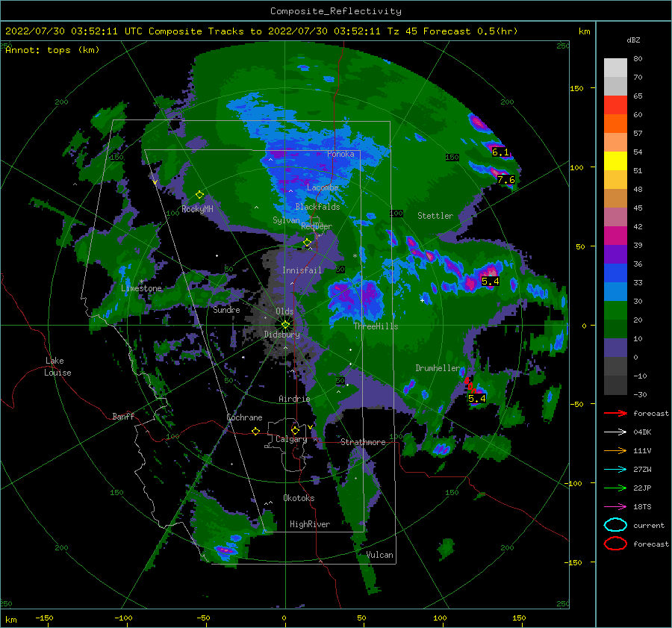This screenshot has width=672, height=628.
Task: Click the red forecast ellipse icon
Action: [x=615, y=544]
